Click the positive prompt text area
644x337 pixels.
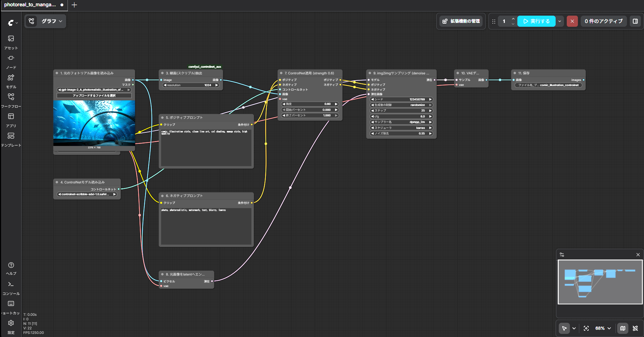click(206, 148)
